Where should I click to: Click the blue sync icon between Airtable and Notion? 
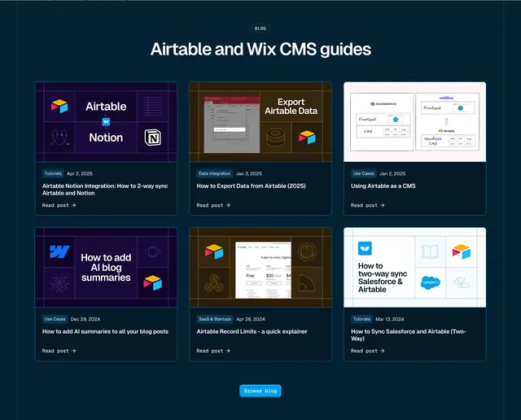coord(106,122)
